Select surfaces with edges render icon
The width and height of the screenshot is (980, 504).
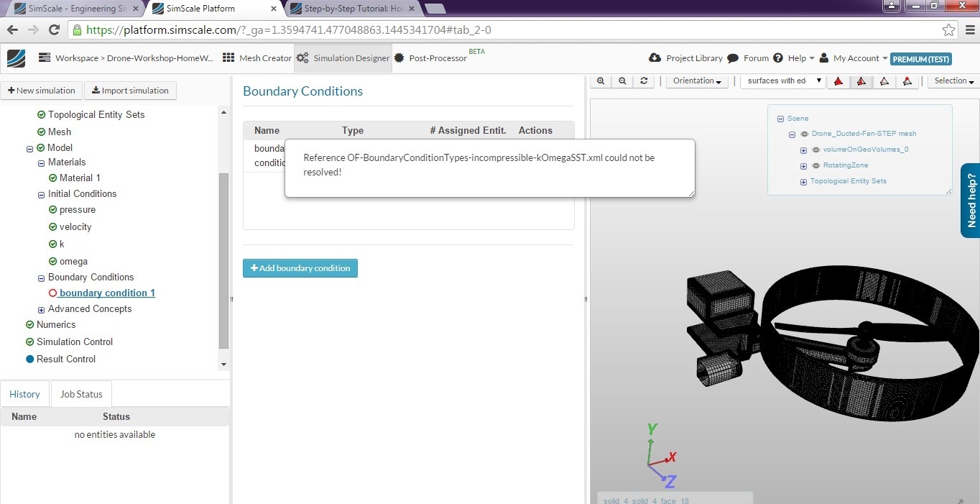(861, 81)
